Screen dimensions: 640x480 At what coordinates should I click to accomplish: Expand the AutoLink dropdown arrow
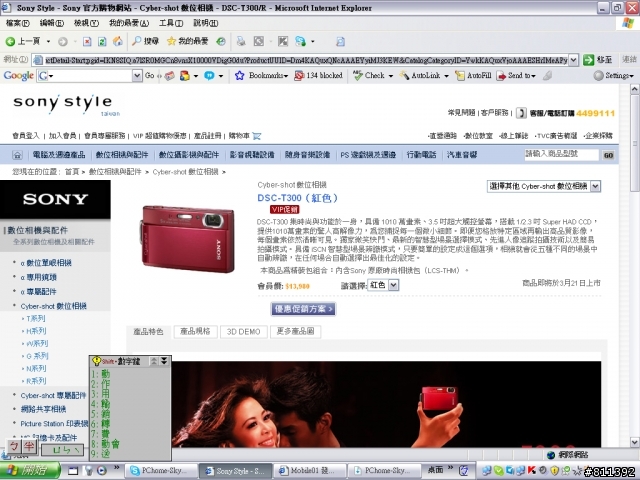pos(446,76)
